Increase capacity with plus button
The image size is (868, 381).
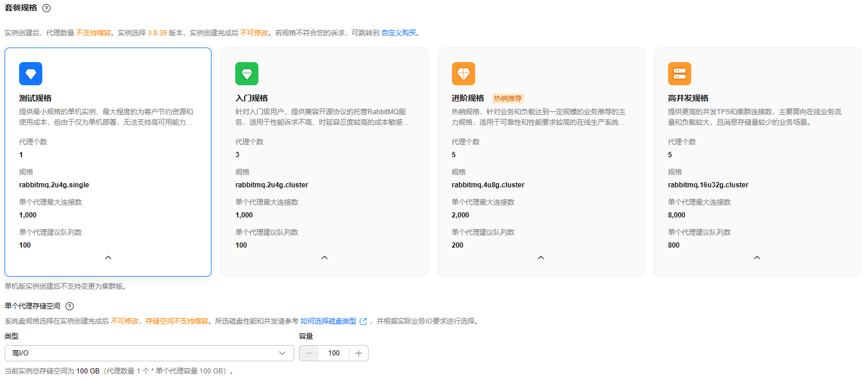tap(359, 353)
